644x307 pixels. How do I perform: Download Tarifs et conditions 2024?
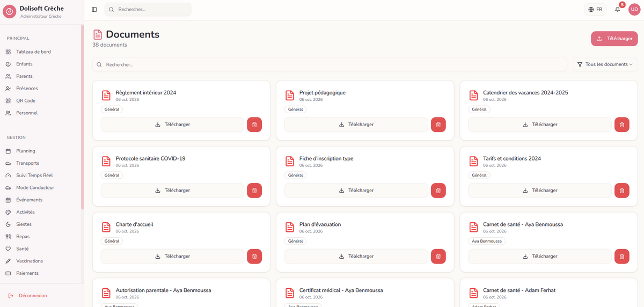pyautogui.click(x=540, y=191)
